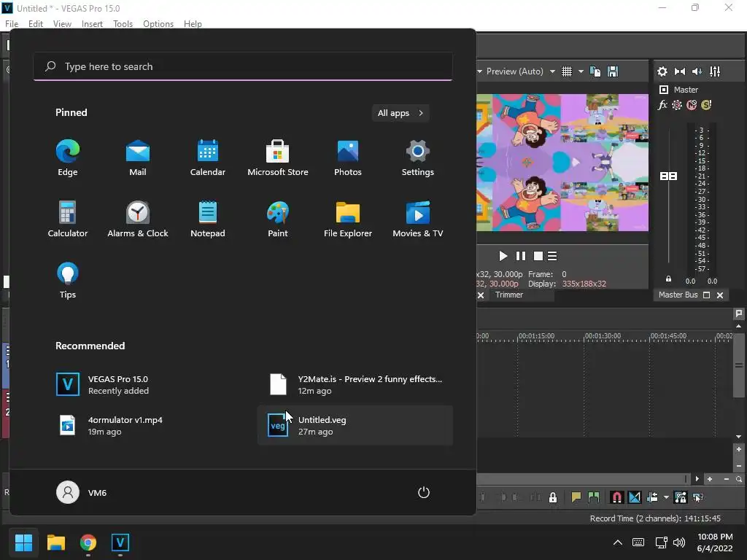Save preview snapshot to file

(613, 71)
